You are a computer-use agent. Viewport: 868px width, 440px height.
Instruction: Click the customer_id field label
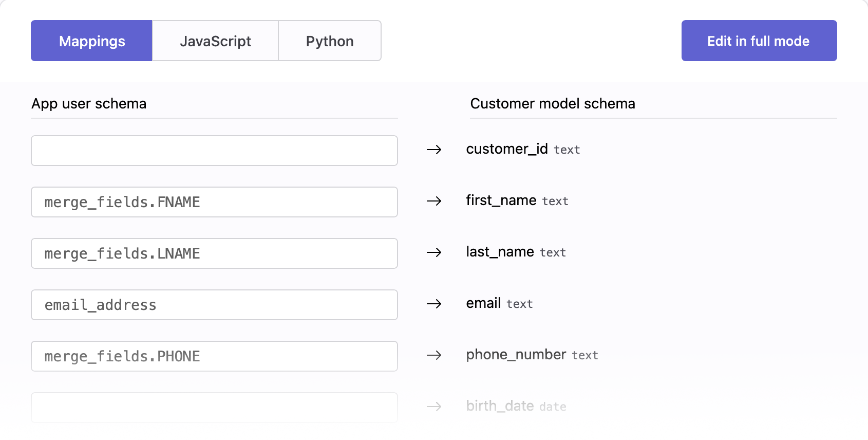coord(506,149)
